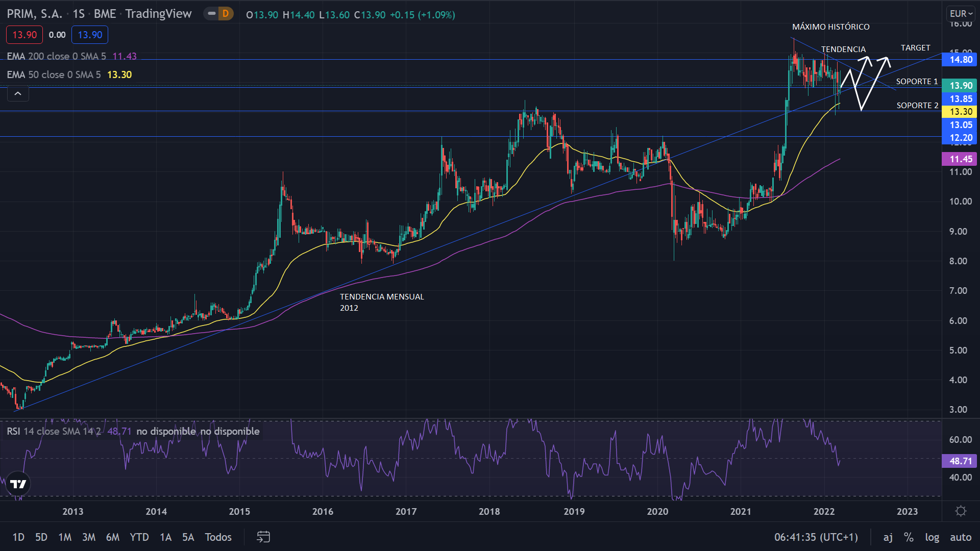This screenshot has width=980, height=551.
Task: Open timezone clock 06:41:35 (UTC+1)
Action: coord(816,537)
